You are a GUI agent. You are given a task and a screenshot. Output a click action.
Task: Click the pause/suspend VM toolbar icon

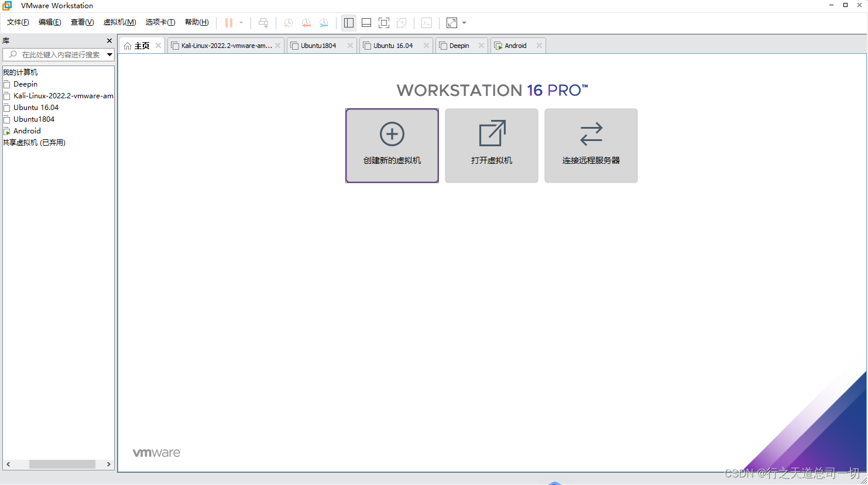pyautogui.click(x=229, y=23)
